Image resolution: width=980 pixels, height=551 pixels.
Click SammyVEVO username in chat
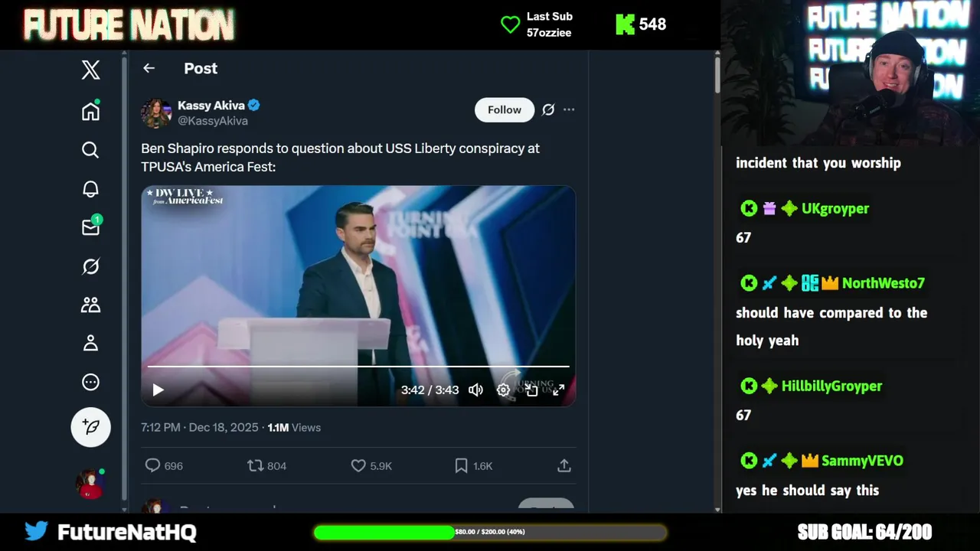(x=862, y=461)
